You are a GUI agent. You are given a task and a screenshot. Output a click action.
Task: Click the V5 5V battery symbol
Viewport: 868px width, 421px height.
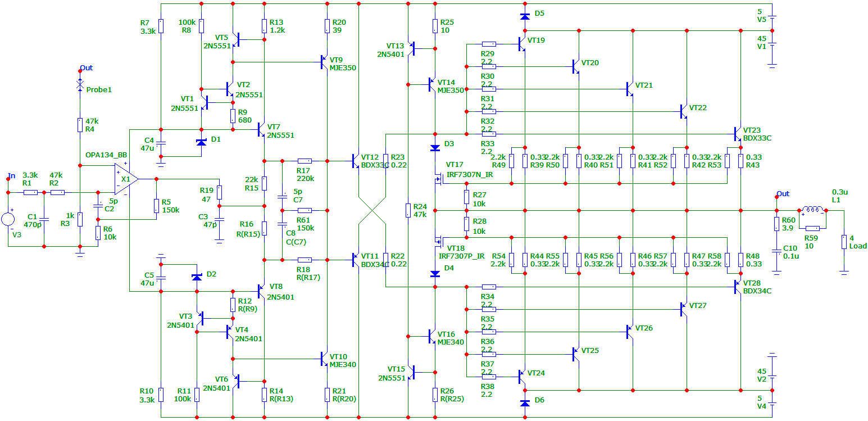click(x=772, y=17)
